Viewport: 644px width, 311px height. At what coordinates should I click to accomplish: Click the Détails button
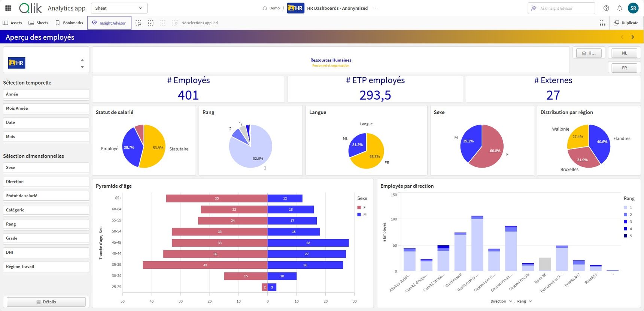point(46,302)
